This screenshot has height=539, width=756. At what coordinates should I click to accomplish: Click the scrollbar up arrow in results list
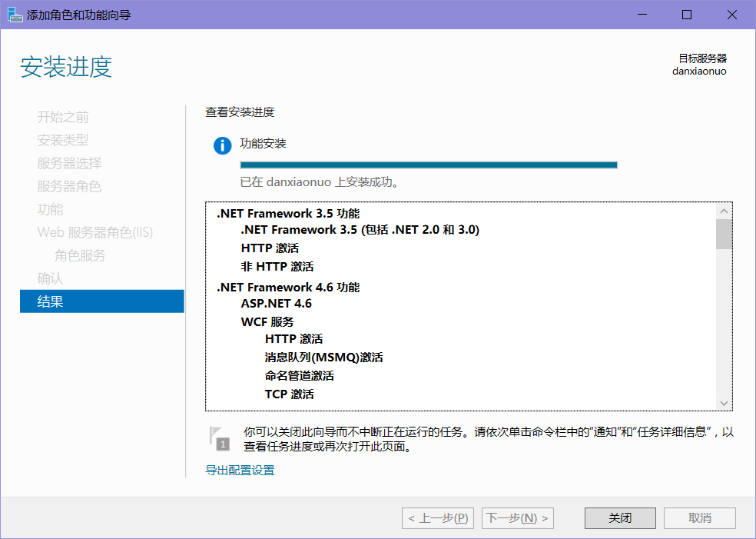tap(723, 210)
